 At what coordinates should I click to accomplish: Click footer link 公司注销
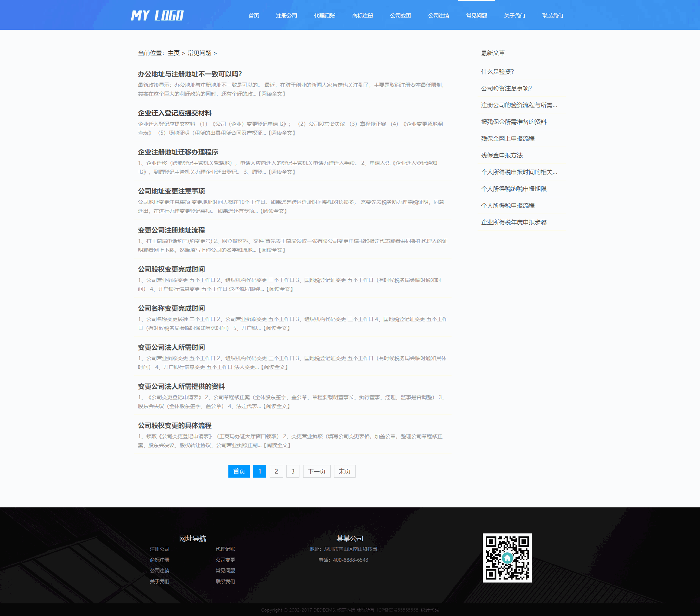pyautogui.click(x=160, y=571)
